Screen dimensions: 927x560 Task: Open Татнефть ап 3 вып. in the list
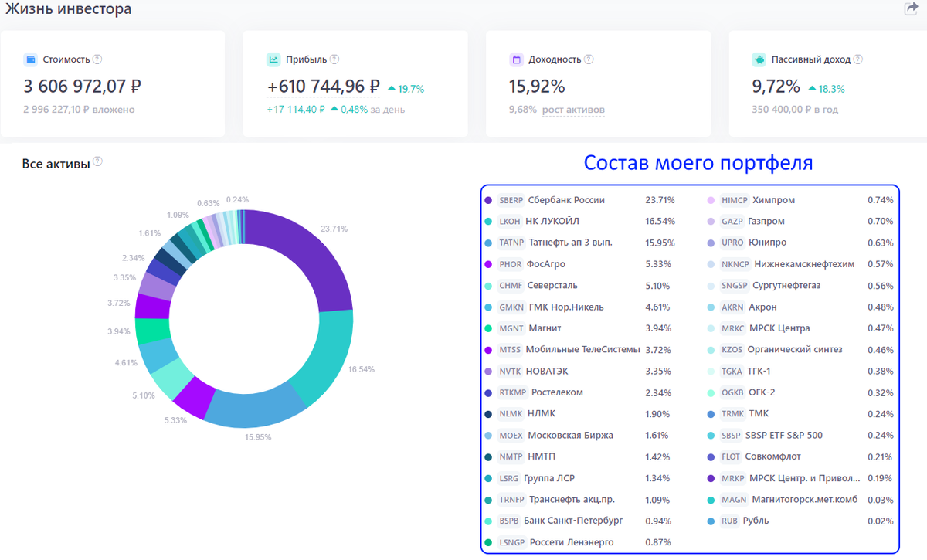[x=571, y=243]
